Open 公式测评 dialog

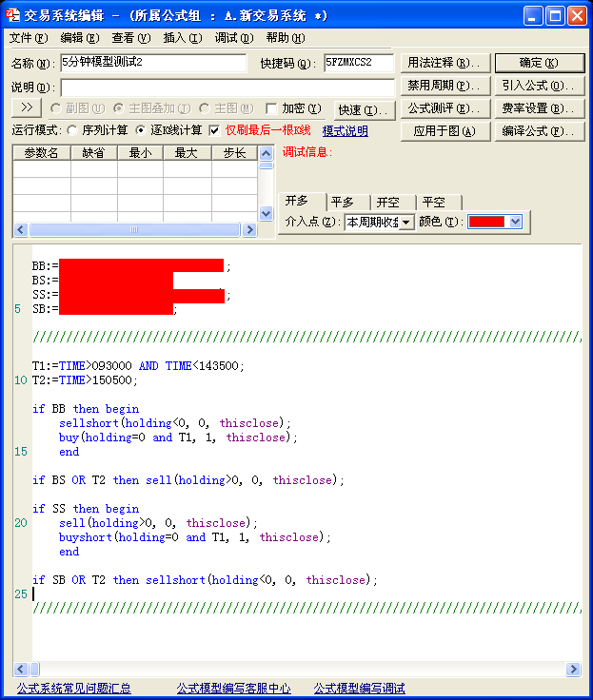tap(445, 108)
